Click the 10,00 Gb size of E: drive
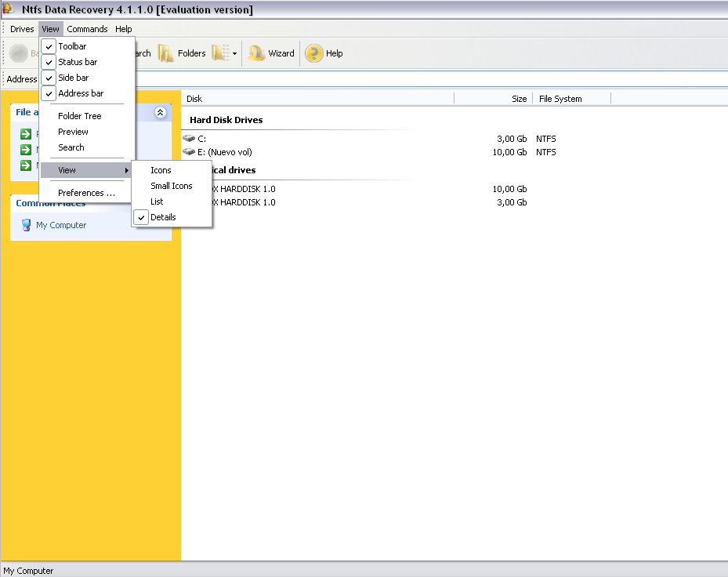The image size is (728, 577). coord(510,152)
